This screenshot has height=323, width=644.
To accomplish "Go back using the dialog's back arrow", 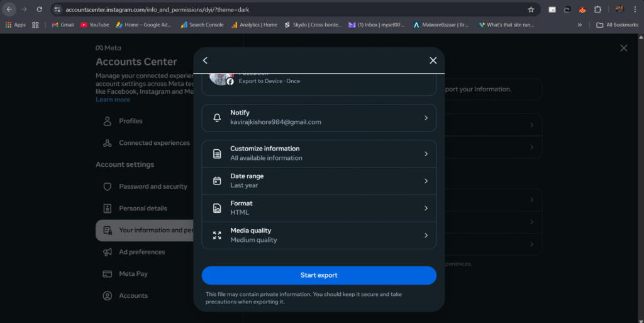I will click(x=206, y=60).
